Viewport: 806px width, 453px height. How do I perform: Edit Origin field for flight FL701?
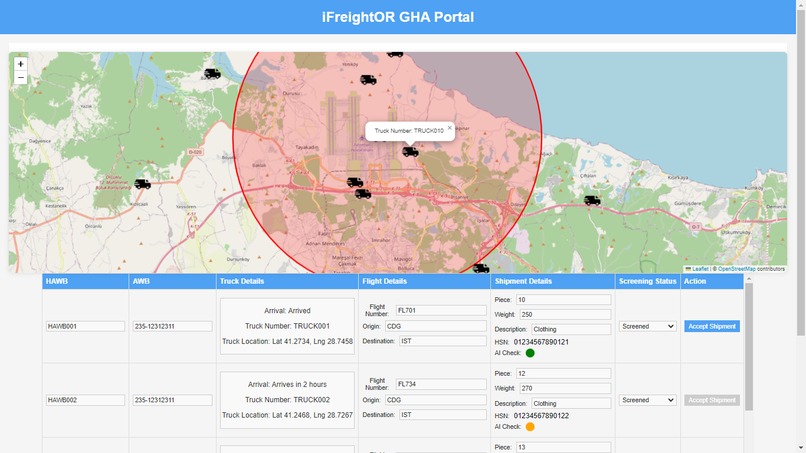[x=435, y=326]
